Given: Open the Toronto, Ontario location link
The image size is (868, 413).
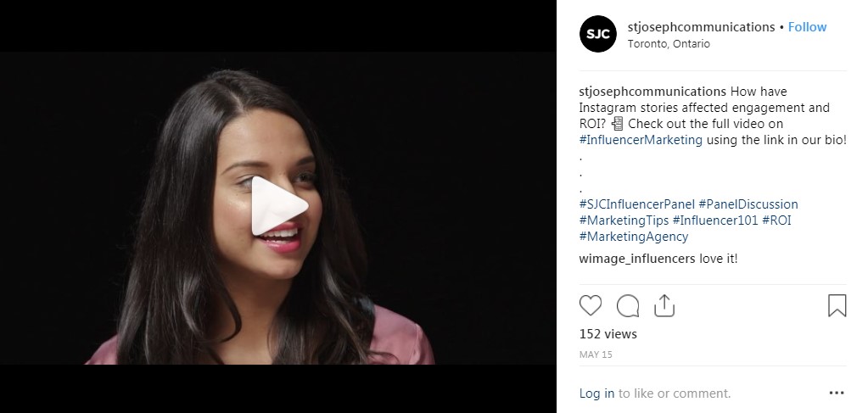Looking at the screenshot, I should click(669, 44).
